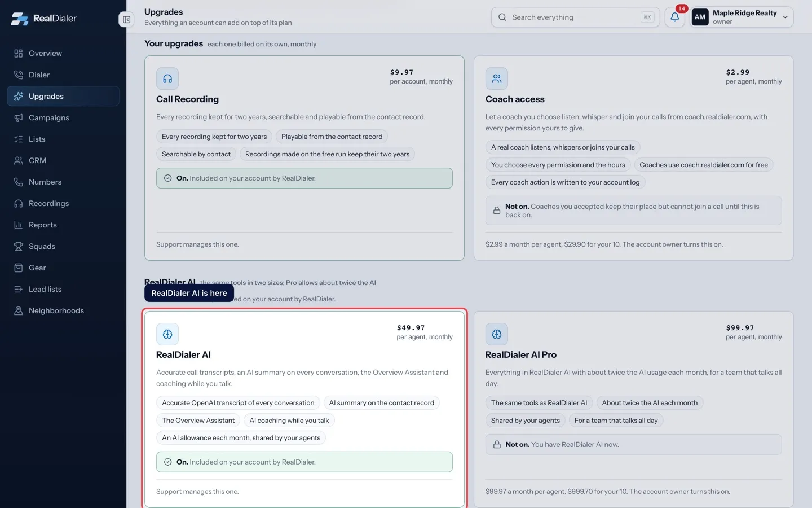Image resolution: width=812 pixels, height=508 pixels.
Task: Click the Campaigns megaphone icon
Action: point(19,117)
